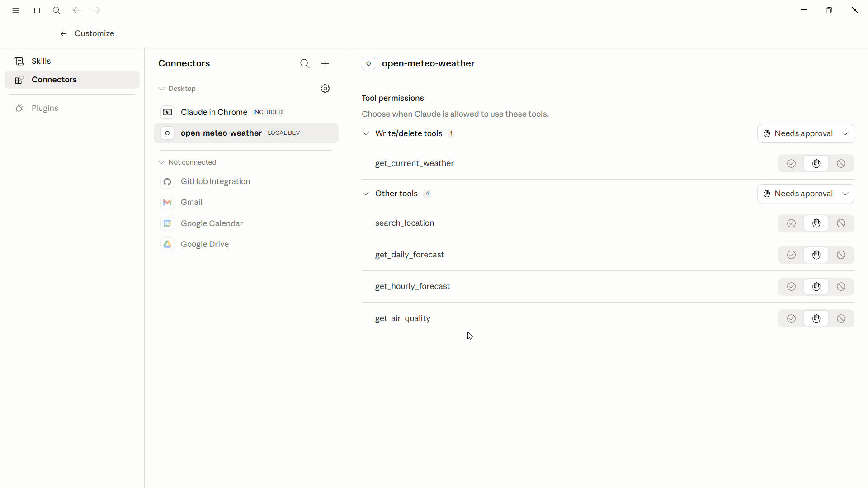Viewport: 868px width, 488px height.
Task: Select the open-meteo-weather connector
Action: tap(246, 133)
